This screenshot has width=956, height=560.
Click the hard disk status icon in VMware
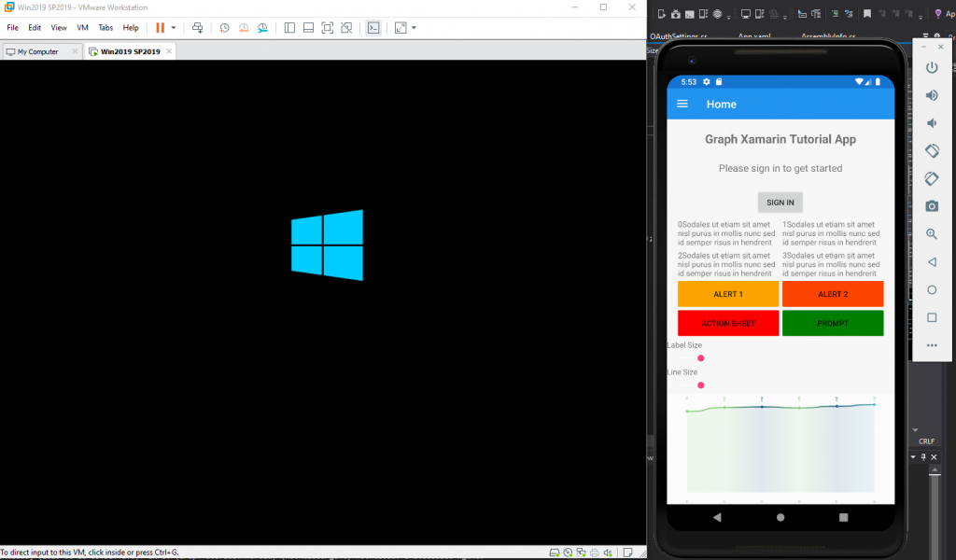(x=555, y=553)
